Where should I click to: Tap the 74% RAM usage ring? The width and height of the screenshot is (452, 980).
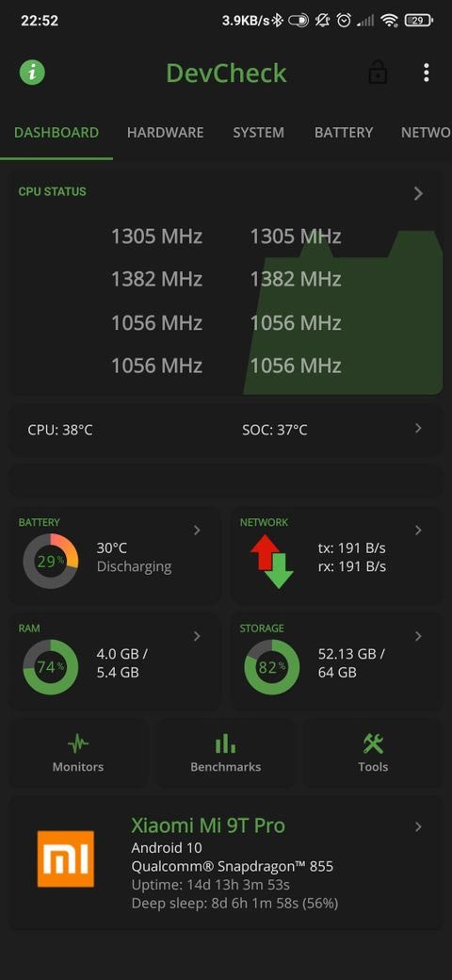(51, 667)
